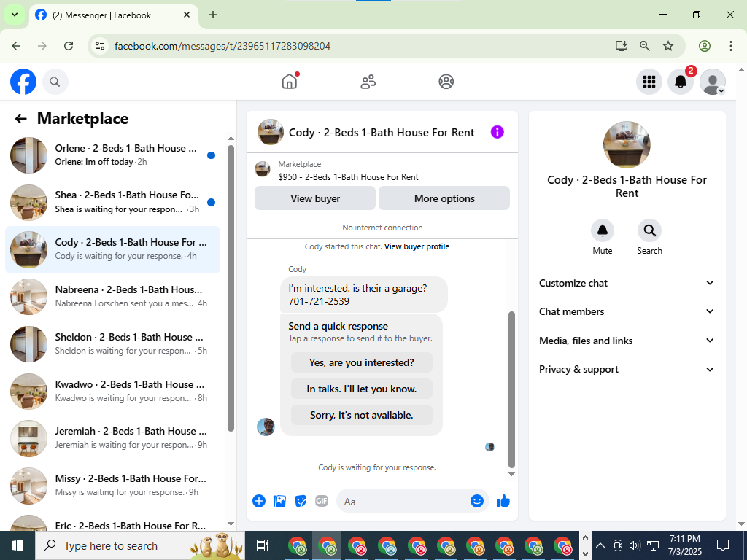The width and height of the screenshot is (747, 560).
Task: Open the emoji picker in message box
Action: 477,501
